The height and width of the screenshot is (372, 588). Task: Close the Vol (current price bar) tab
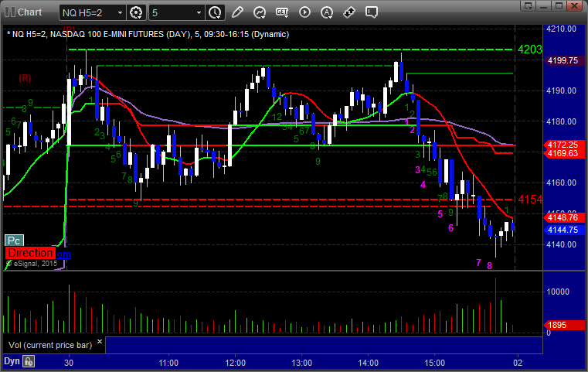100,342
